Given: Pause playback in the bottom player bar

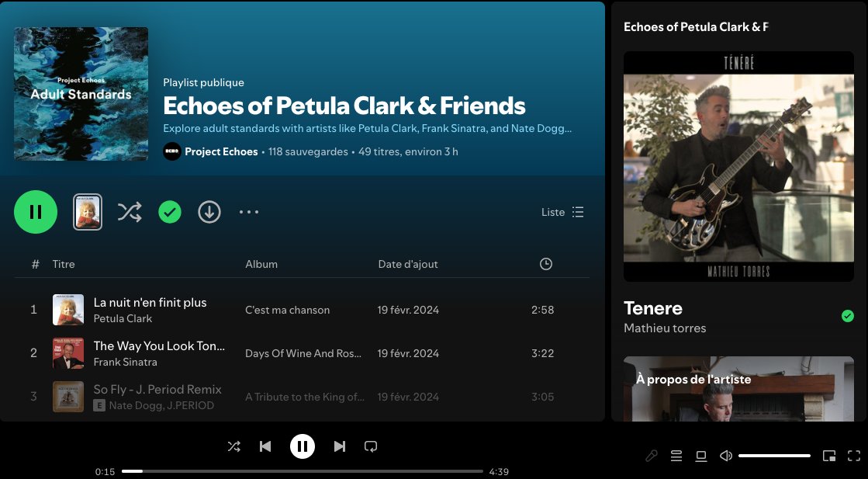Looking at the screenshot, I should click(x=303, y=446).
